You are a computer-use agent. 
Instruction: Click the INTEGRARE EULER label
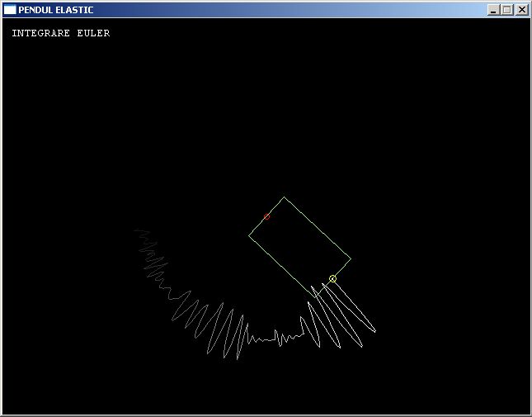tap(61, 33)
